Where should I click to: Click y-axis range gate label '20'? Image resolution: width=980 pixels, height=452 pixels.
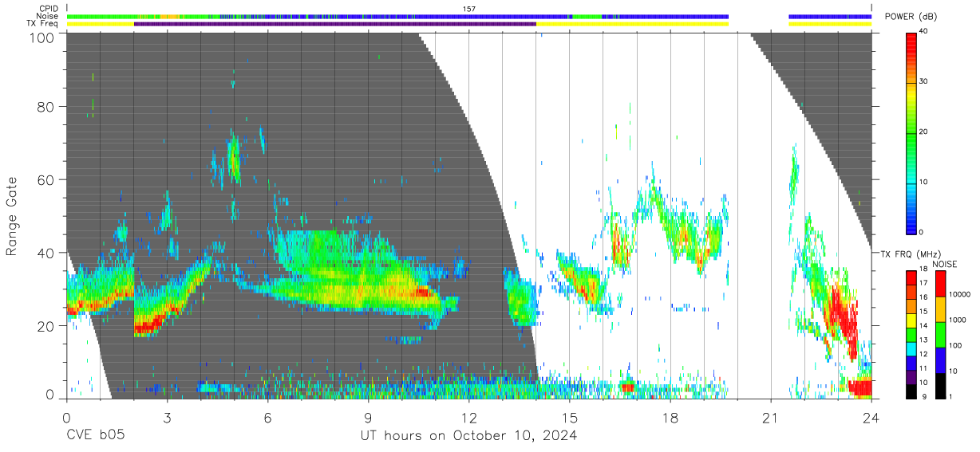(46, 326)
